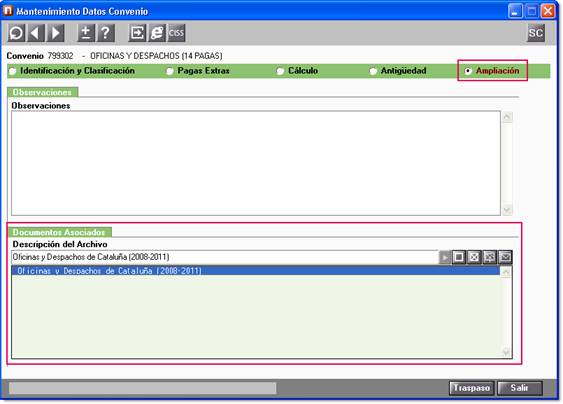The width and height of the screenshot is (563, 404).
Task: Click the square stop icon by file description
Action: coord(459,257)
